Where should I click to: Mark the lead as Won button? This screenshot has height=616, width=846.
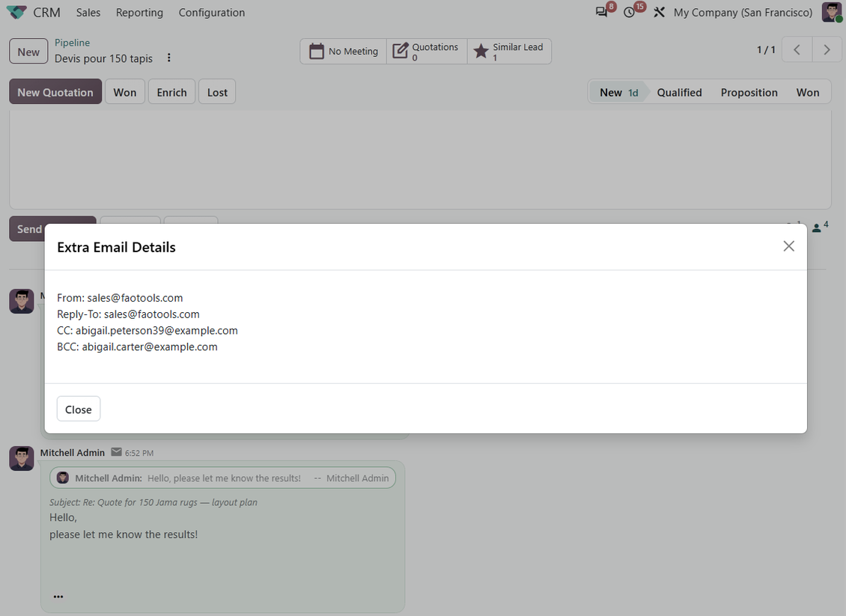pyautogui.click(x=124, y=92)
